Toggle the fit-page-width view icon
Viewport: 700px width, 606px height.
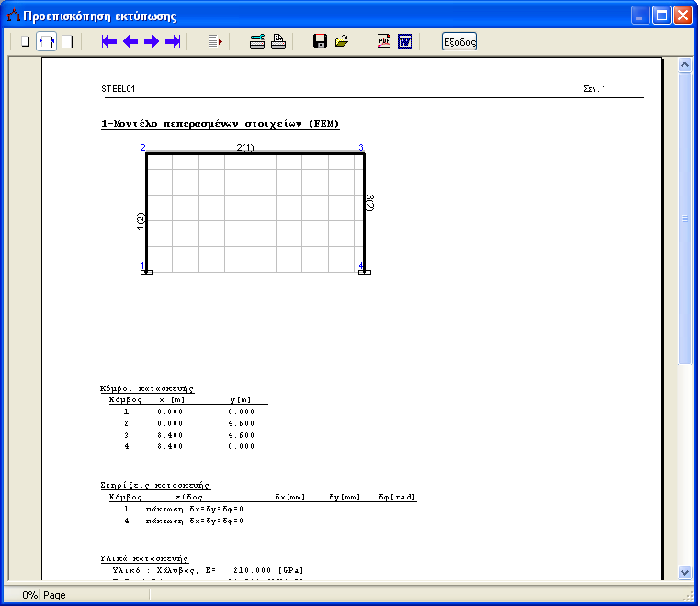point(46,42)
